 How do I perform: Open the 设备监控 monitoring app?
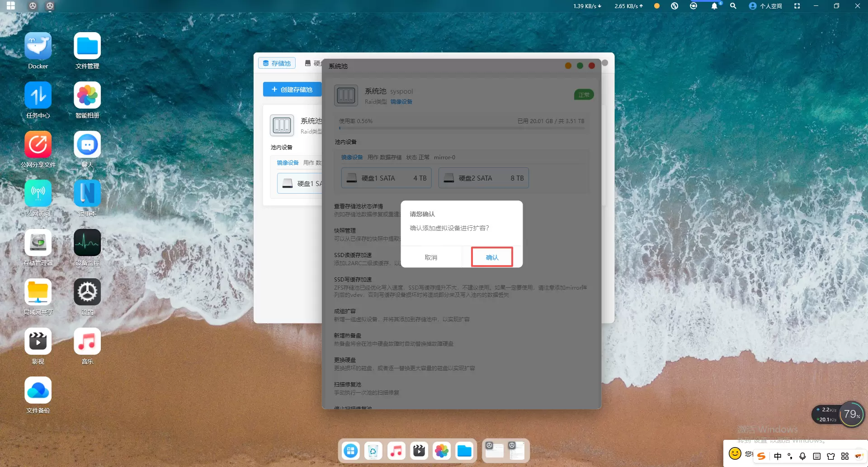pos(87,243)
